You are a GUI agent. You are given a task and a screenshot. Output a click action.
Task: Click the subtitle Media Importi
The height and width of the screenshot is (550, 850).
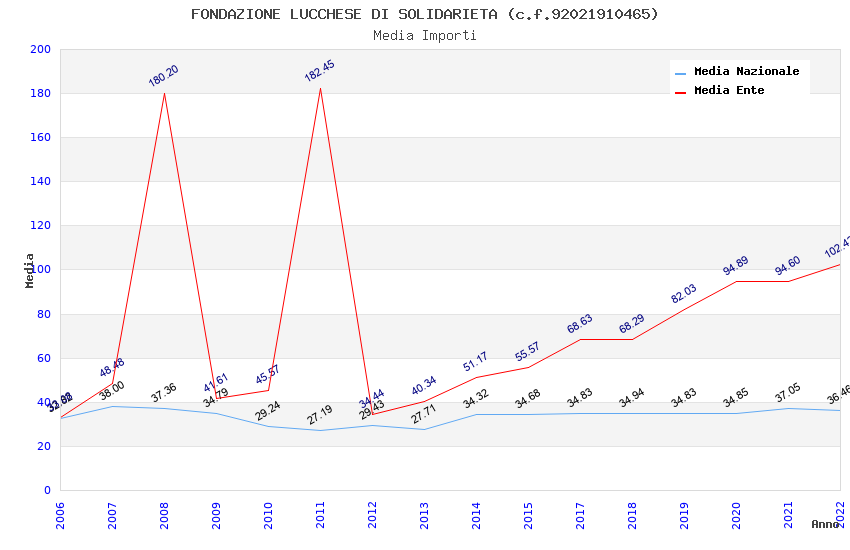pos(425,36)
